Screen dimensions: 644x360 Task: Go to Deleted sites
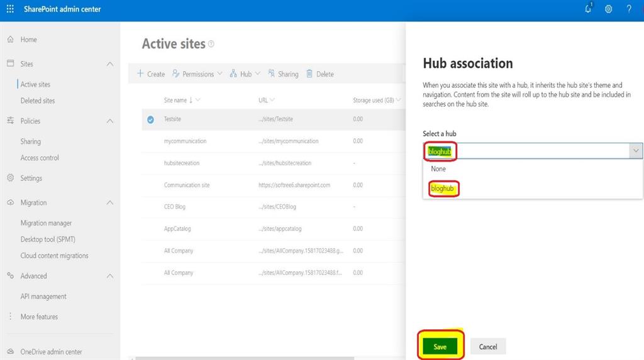tap(37, 101)
